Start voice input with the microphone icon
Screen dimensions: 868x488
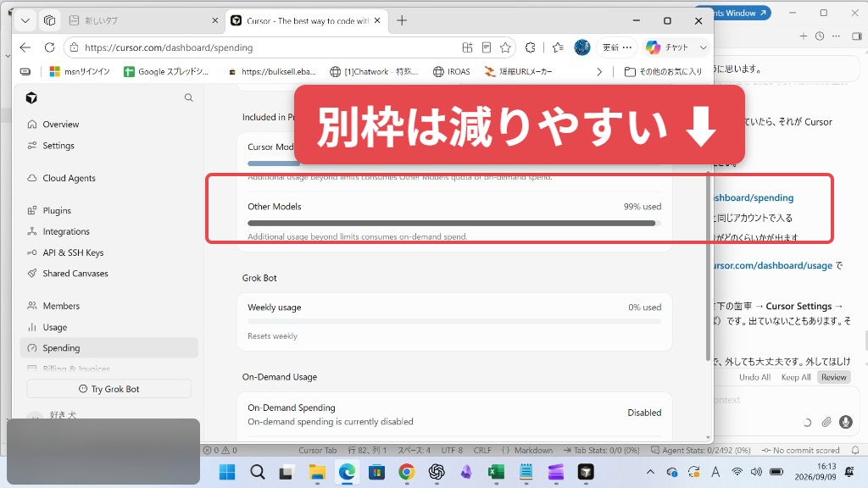(x=845, y=422)
